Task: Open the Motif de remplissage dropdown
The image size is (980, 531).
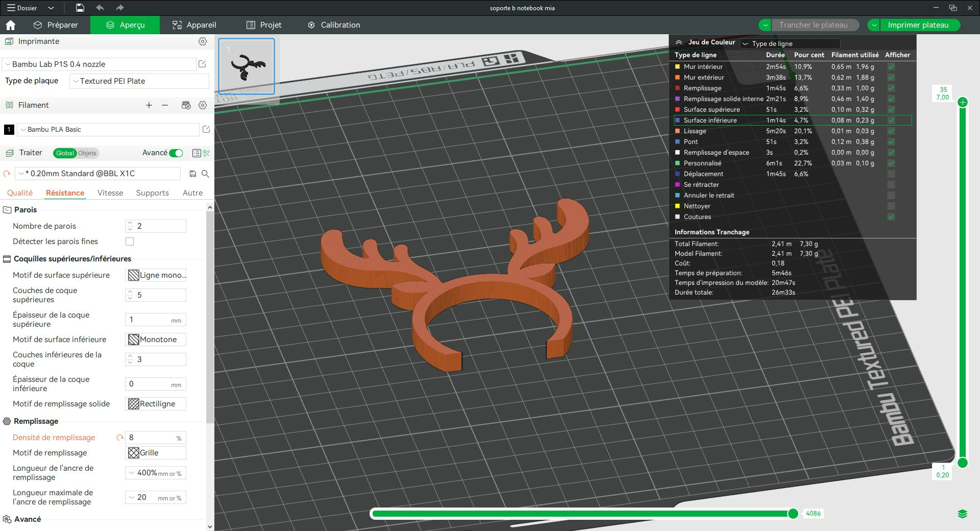Action: coord(156,453)
